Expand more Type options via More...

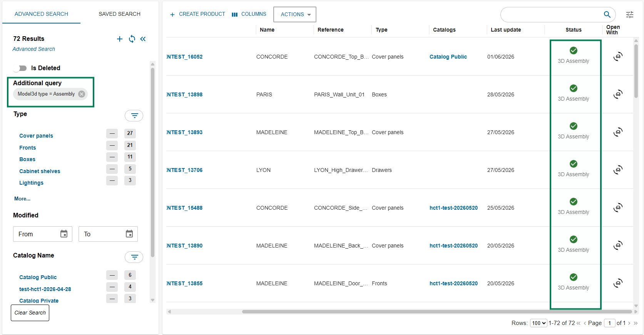tap(22, 199)
